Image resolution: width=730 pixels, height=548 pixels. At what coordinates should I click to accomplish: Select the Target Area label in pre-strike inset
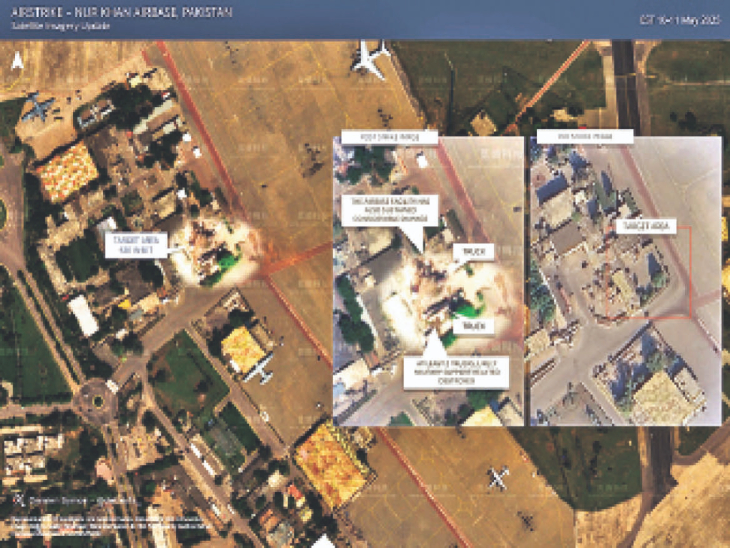pyautogui.click(x=639, y=227)
